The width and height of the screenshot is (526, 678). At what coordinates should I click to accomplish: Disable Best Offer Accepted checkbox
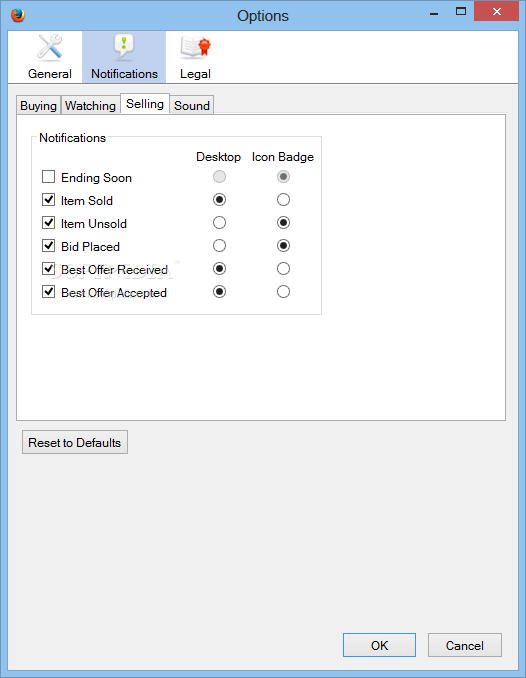pos(48,292)
